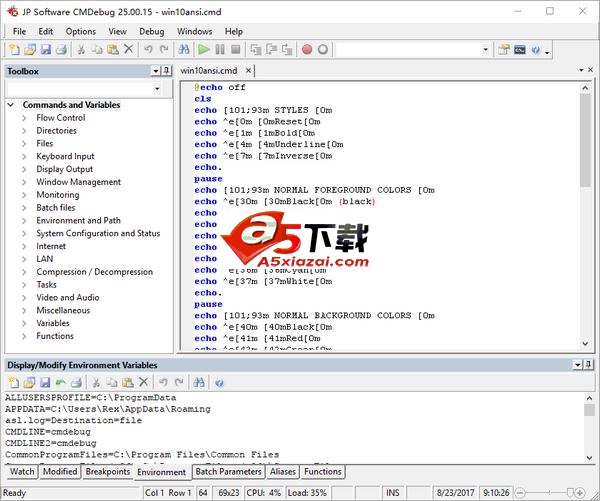The height and width of the screenshot is (501, 600).
Task: Switch to the Watch tab
Action: click(22, 472)
